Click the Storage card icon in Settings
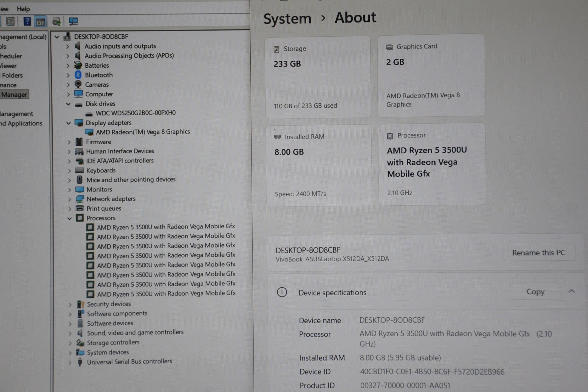The image size is (588, 392). [x=276, y=49]
